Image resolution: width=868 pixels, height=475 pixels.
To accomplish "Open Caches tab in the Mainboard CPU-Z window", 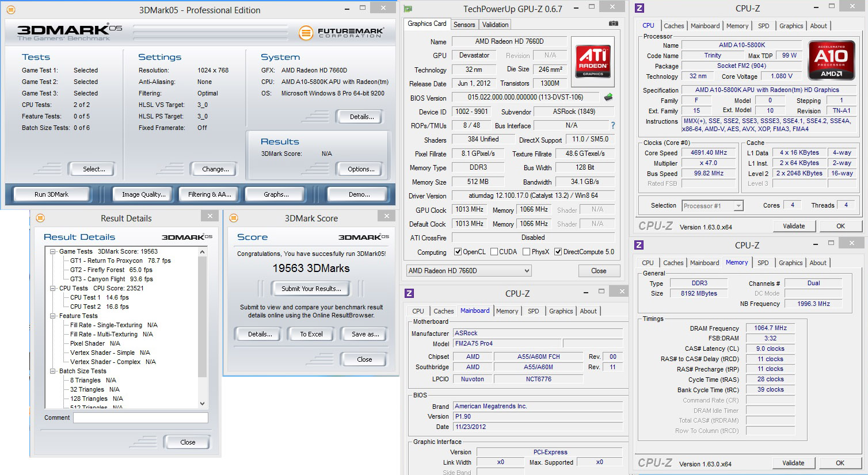I will (x=443, y=311).
